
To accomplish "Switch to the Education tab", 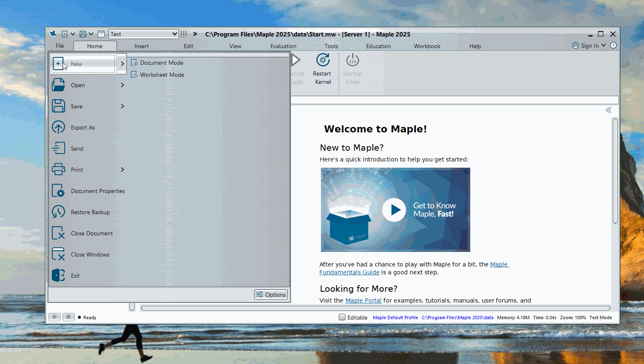I will click(x=378, y=46).
